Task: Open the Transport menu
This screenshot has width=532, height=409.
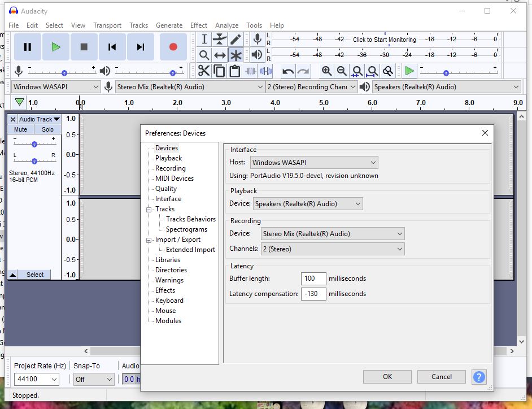Action: click(107, 25)
